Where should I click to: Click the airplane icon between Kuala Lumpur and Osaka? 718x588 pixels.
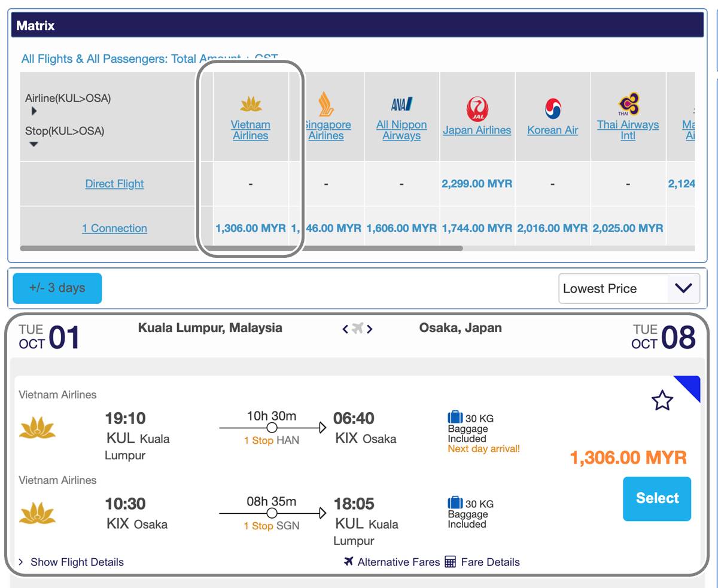tap(357, 328)
